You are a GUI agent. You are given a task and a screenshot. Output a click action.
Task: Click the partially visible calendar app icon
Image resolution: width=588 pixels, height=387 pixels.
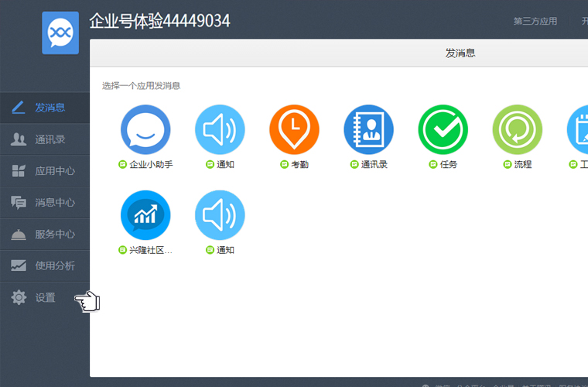[578, 129]
